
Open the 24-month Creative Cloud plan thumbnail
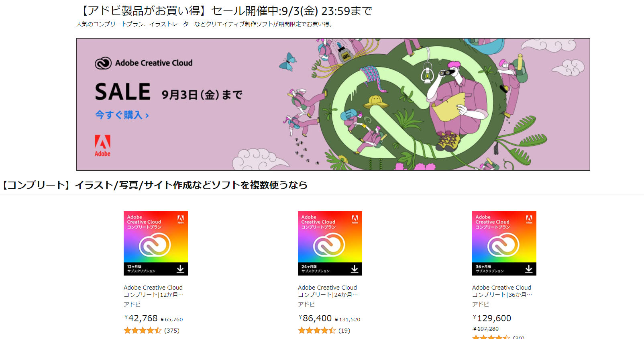(x=330, y=243)
